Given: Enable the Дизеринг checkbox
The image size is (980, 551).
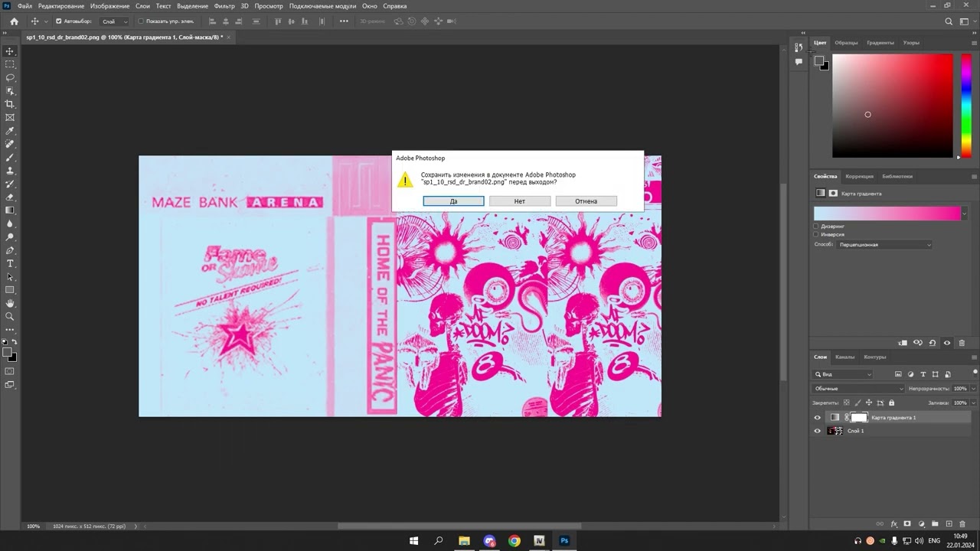Looking at the screenshot, I should [x=816, y=227].
